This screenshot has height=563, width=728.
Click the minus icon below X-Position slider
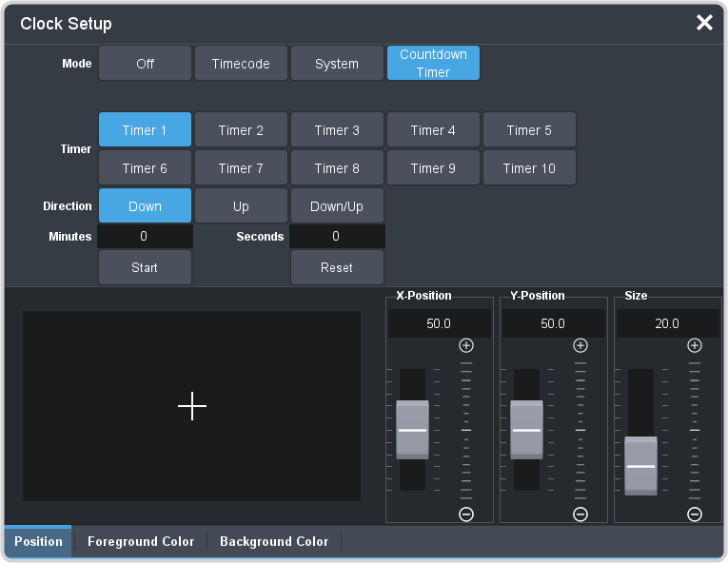click(466, 514)
